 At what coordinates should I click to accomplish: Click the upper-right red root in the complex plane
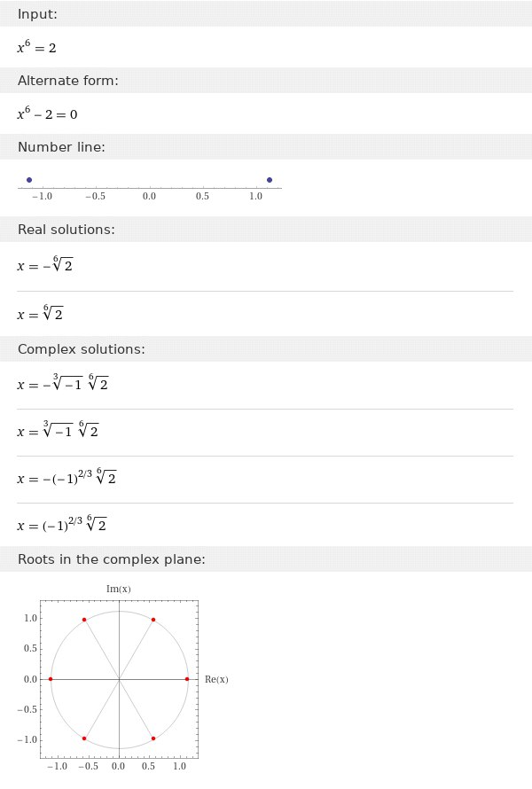153,620
